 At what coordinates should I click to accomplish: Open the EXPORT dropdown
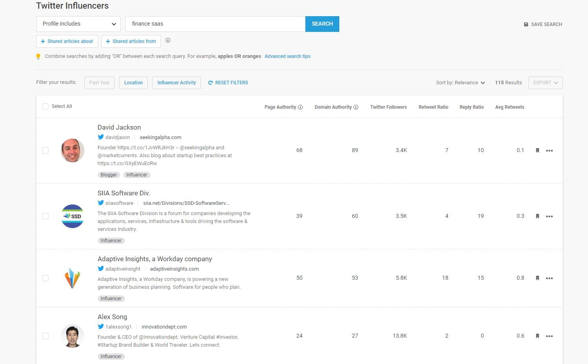[545, 83]
